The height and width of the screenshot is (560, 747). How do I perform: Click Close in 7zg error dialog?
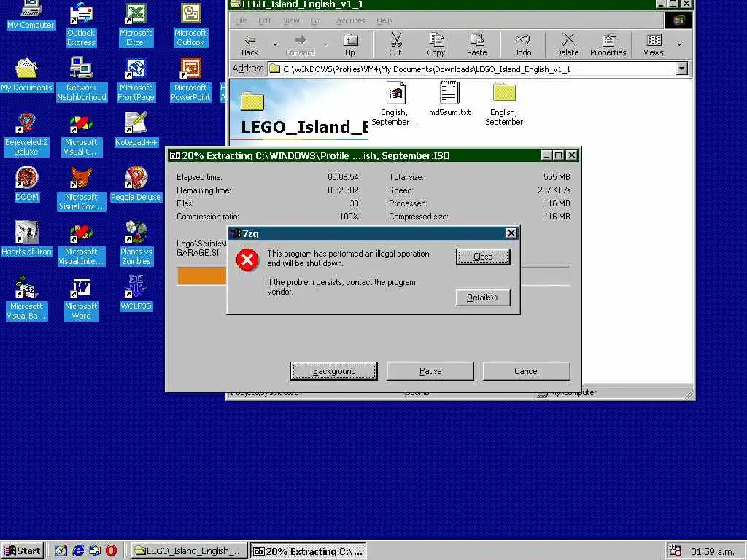coord(483,257)
